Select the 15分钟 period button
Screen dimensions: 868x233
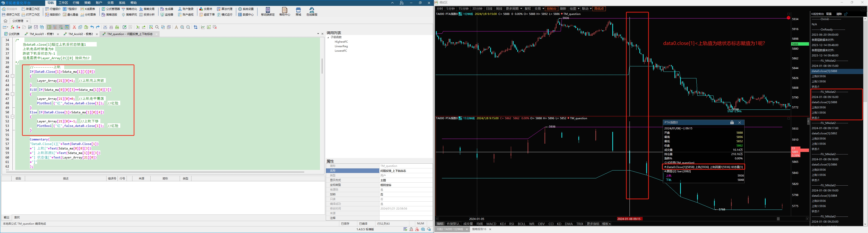[463, 9]
